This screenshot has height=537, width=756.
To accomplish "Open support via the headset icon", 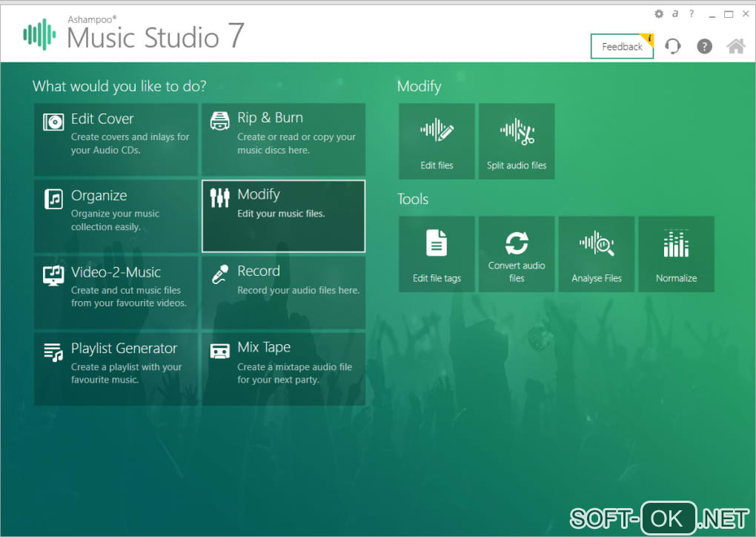I will pos(672,46).
